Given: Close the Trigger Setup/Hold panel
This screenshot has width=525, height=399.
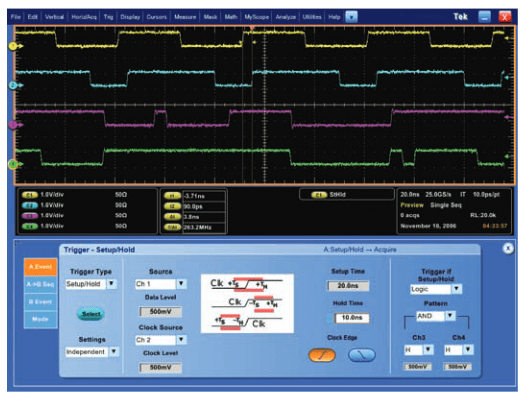Looking at the screenshot, I should point(508,248).
